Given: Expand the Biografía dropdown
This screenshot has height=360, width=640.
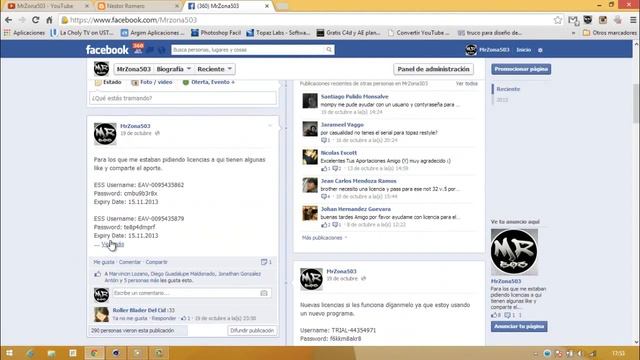Looking at the screenshot, I should (173, 69).
